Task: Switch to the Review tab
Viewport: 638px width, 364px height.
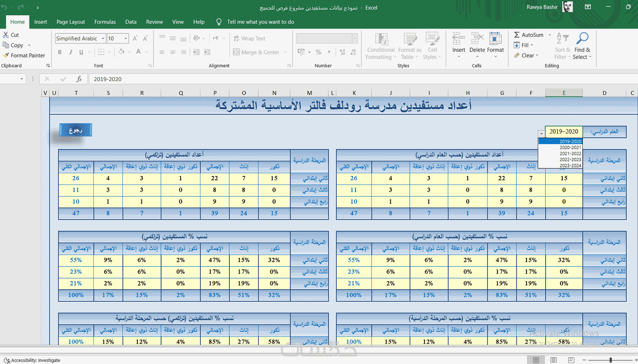Action: (155, 22)
